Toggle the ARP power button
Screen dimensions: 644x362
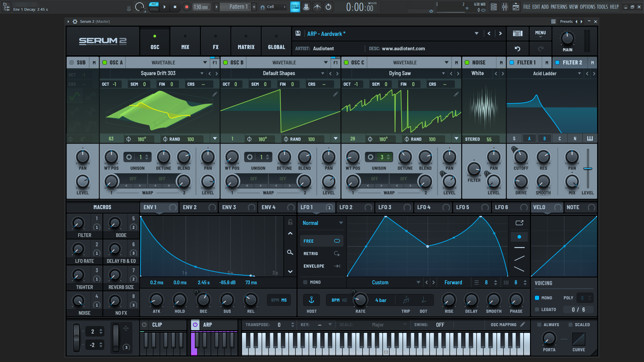(x=195, y=324)
